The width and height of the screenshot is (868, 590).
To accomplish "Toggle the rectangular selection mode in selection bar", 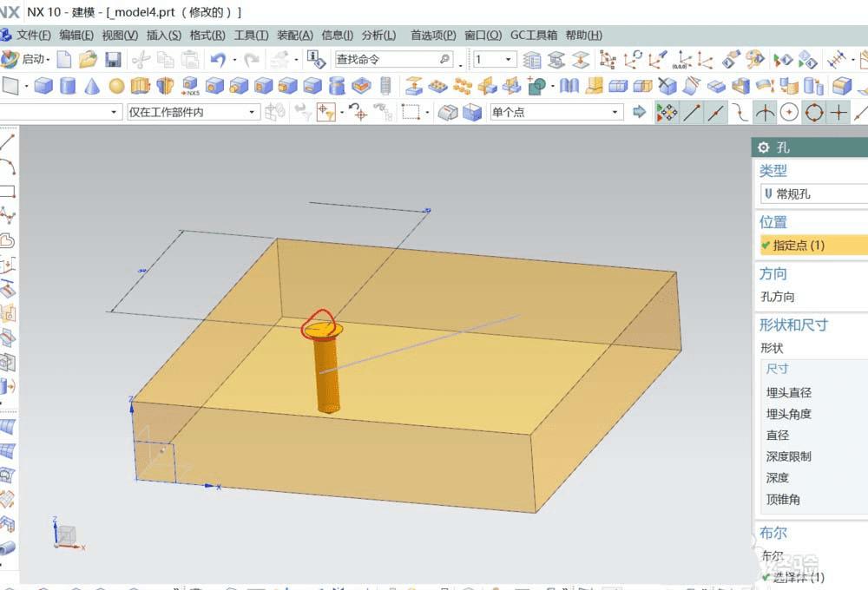I will 409,111.
